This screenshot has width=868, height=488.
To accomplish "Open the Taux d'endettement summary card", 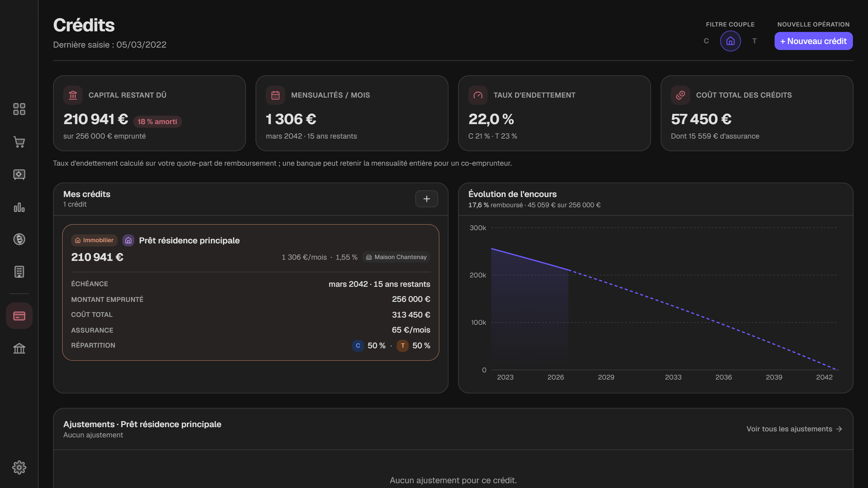I will pos(554,113).
